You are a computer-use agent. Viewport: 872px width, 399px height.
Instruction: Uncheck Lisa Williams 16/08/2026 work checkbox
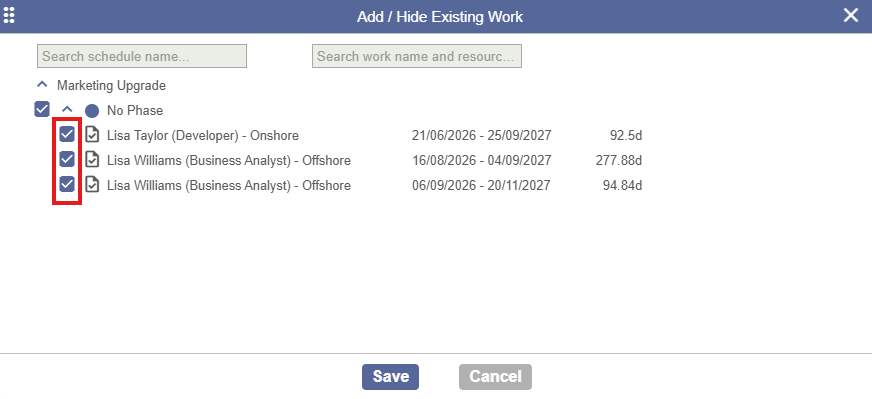pos(67,159)
